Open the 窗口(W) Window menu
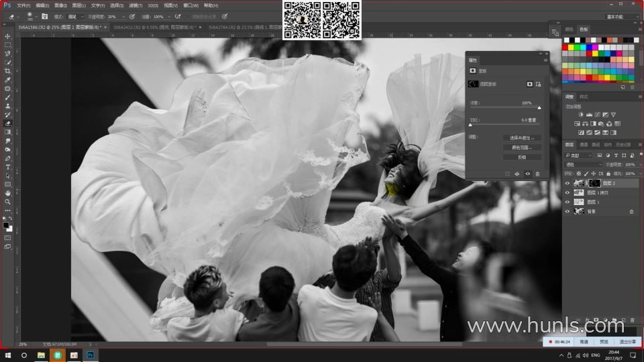This screenshot has height=362, width=644. pos(191,5)
